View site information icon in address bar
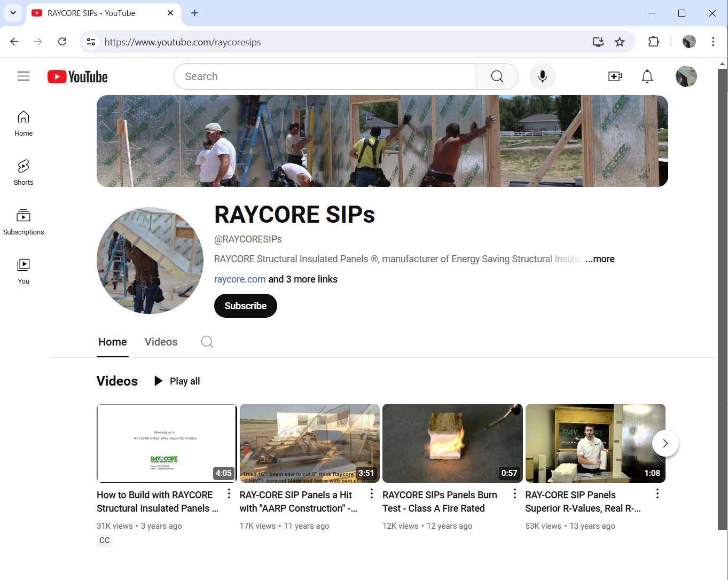Viewport: 728px width, 580px height. point(91,42)
